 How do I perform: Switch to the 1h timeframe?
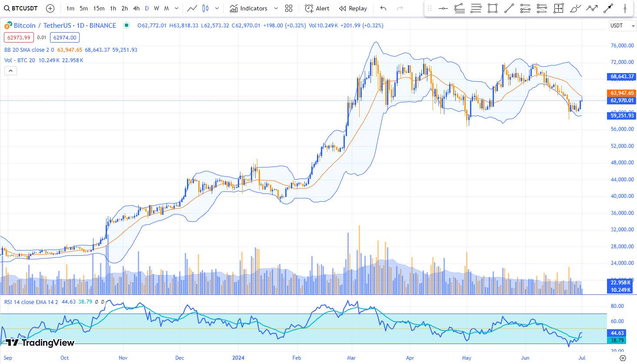pos(113,8)
